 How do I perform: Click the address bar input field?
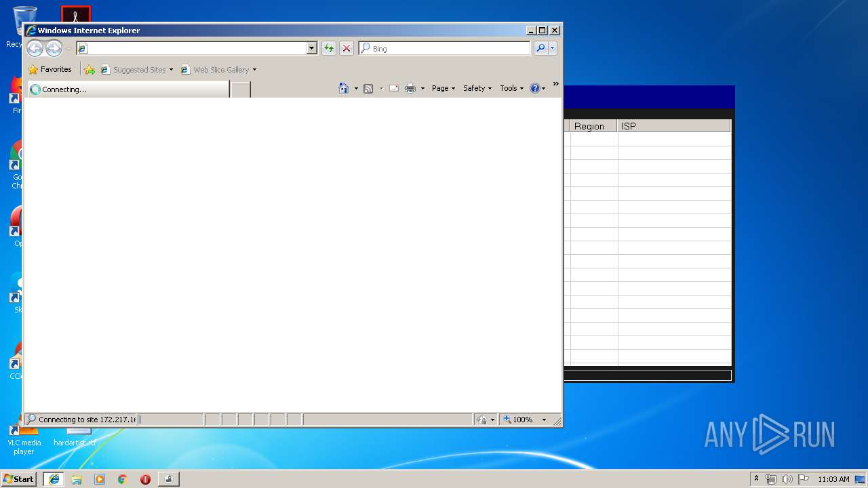(x=191, y=48)
